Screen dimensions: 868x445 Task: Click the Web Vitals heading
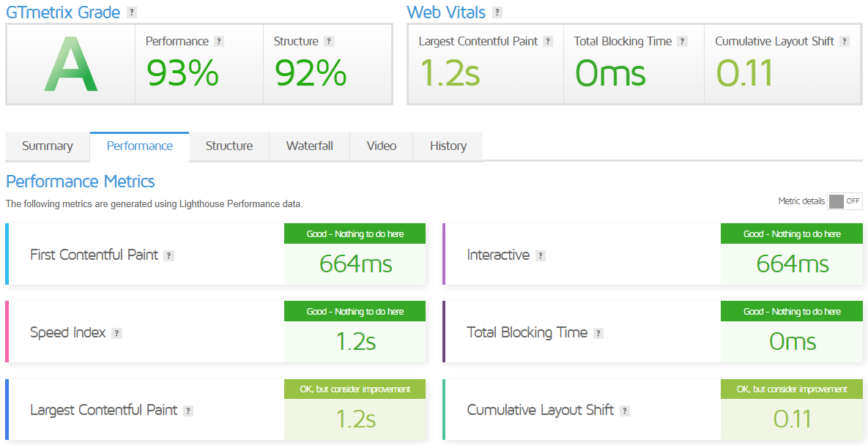click(x=446, y=12)
